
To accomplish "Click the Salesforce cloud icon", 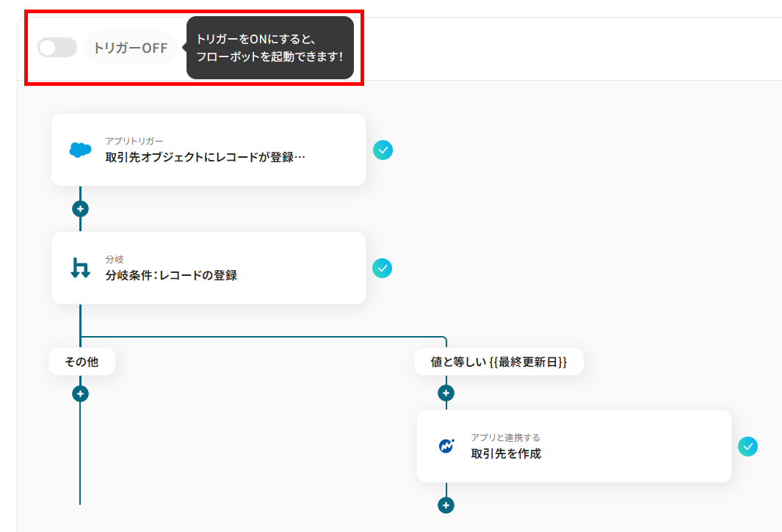I will pyautogui.click(x=80, y=150).
